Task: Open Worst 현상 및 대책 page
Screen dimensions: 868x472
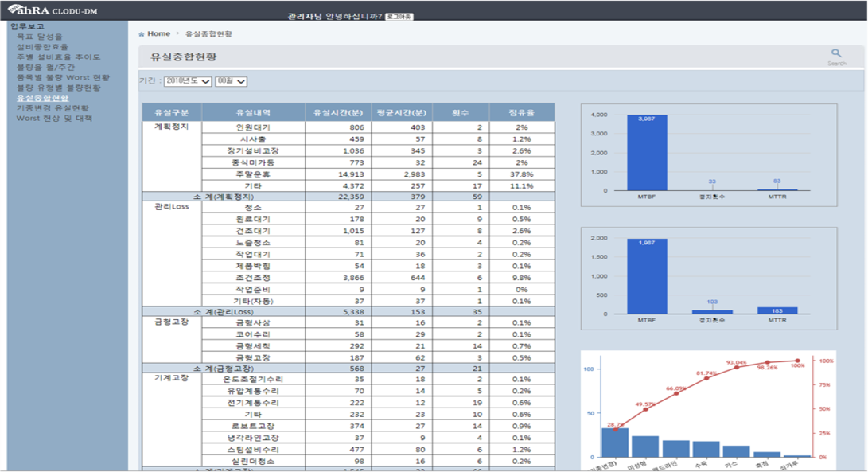Action: coord(53,118)
